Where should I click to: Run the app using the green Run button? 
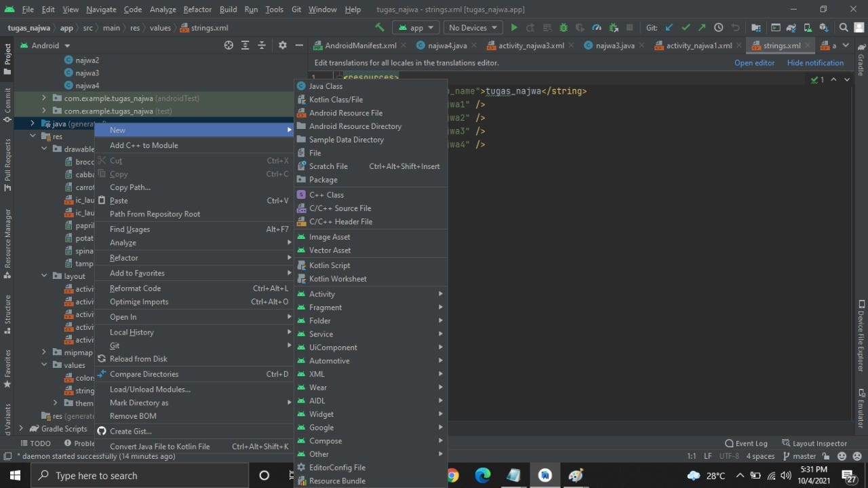(x=514, y=27)
